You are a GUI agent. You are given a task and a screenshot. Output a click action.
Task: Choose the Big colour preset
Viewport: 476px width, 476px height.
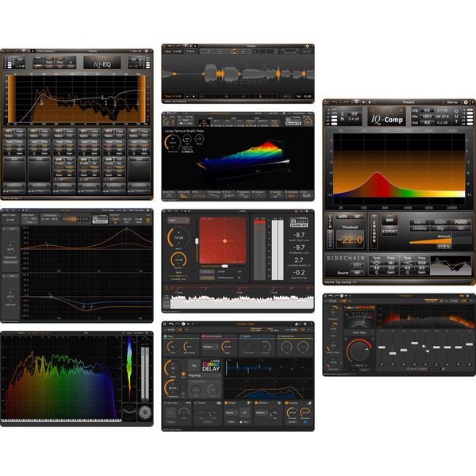point(440,228)
